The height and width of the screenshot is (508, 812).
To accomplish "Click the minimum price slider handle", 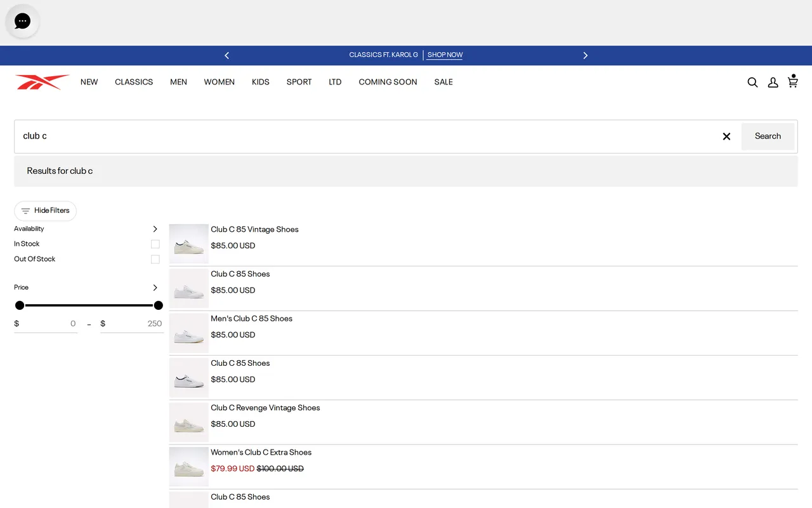I will [20, 305].
